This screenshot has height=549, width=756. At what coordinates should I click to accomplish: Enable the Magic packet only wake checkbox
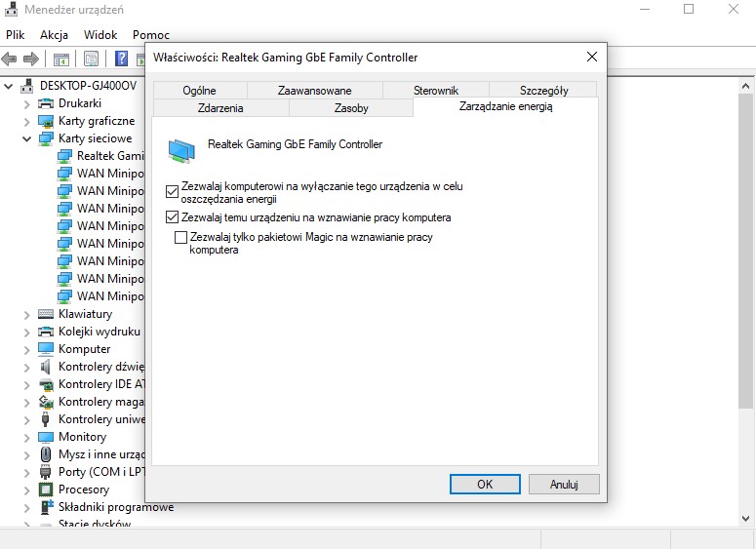(x=180, y=237)
